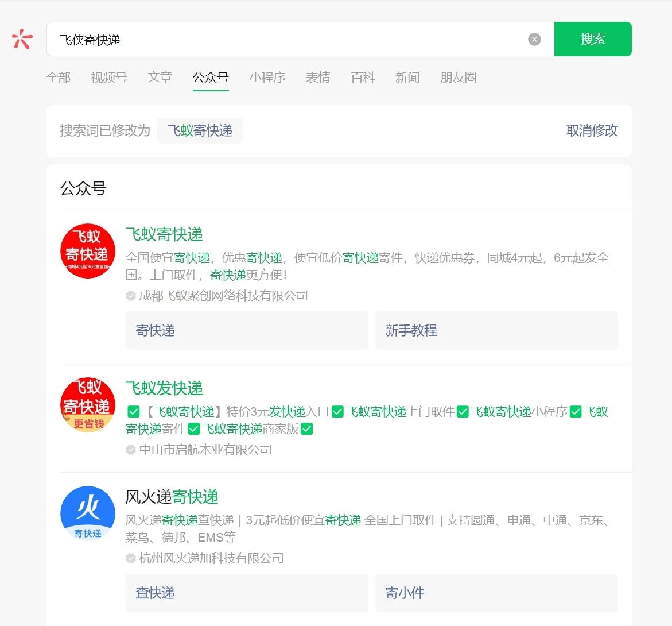Click the corrected term 飞蚁寄快递 chip
This screenshot has height=626, width=672.
tap(200, 131)
